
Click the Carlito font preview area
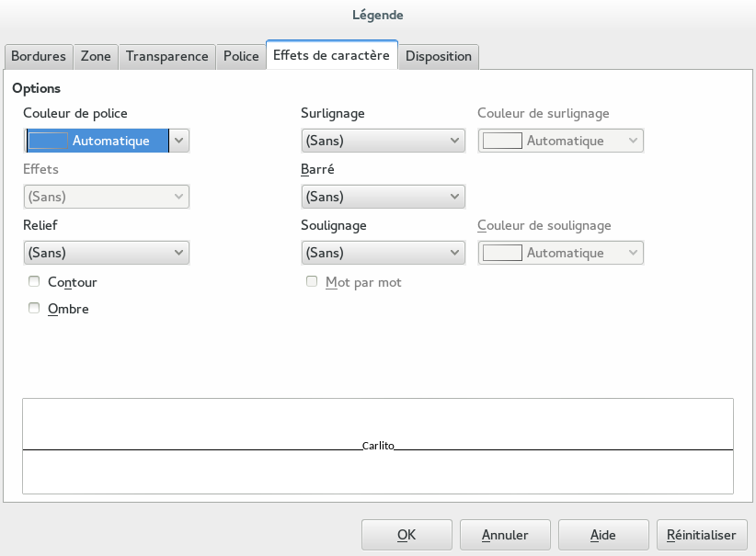click(377, 446)
